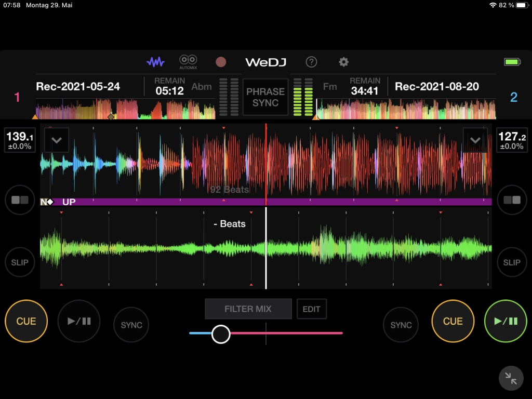Open settings via the gear icon
The width and height of the screenshot is (532, 399).
[343, 62]
